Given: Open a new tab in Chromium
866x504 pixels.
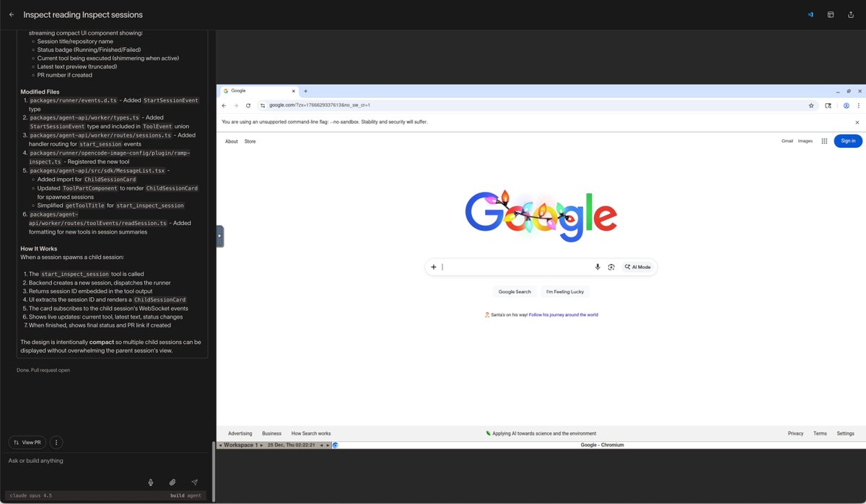Looking at the screenshot, I should [306, 91].
